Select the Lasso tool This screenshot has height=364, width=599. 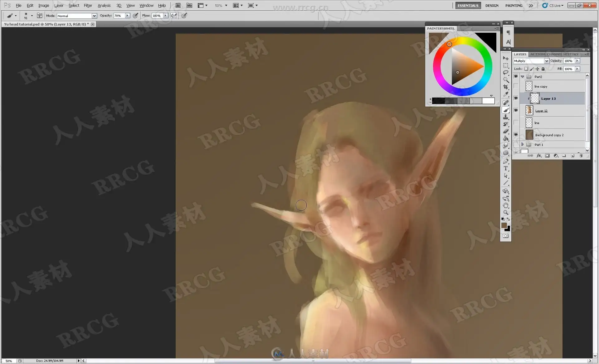click(506, 72)
